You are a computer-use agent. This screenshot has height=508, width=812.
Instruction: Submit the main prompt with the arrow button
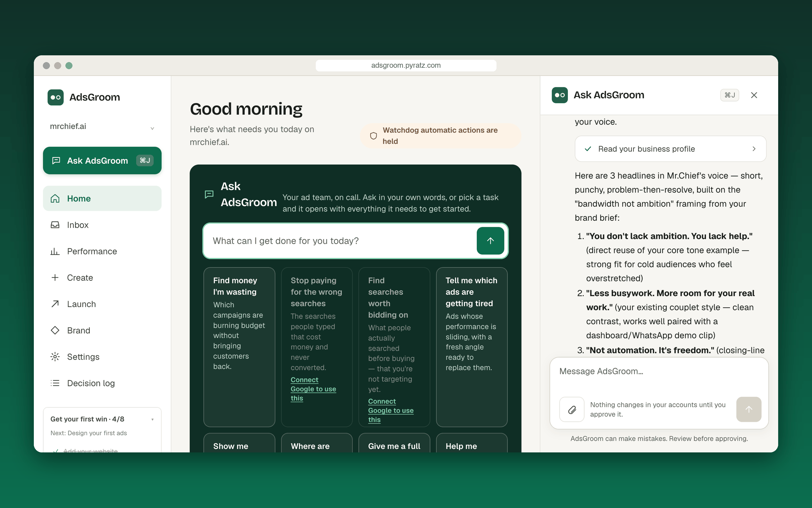[490, 240]
